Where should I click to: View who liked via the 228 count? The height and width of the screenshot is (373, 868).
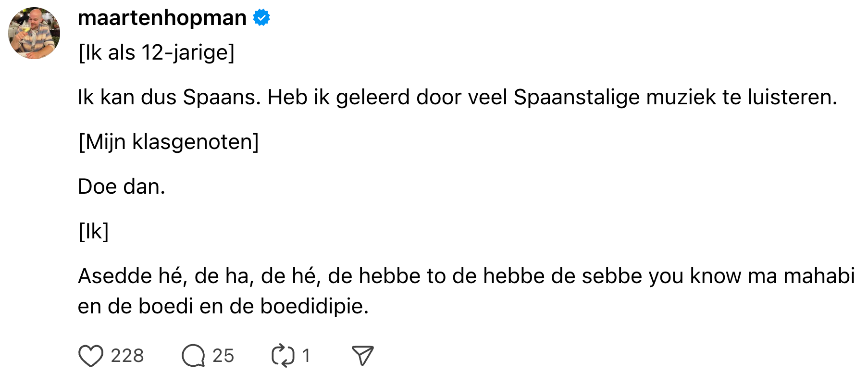(127, 356)
